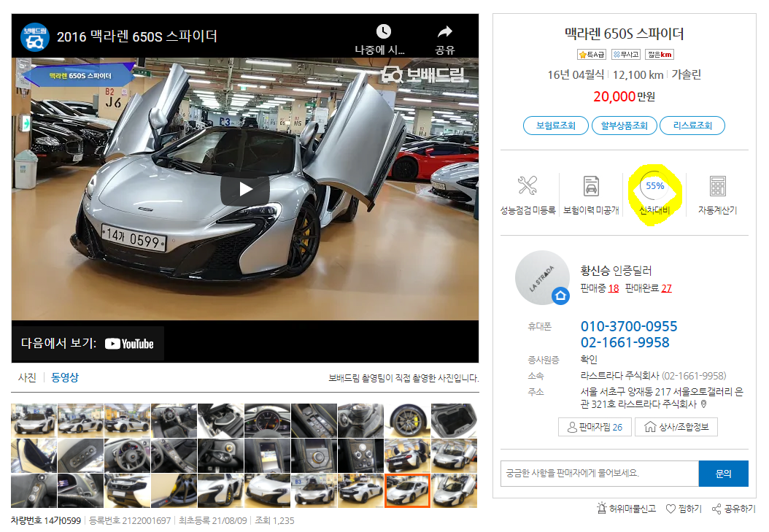Click the 차량번호 14가0599 text
769x532 pixels.
46,521
